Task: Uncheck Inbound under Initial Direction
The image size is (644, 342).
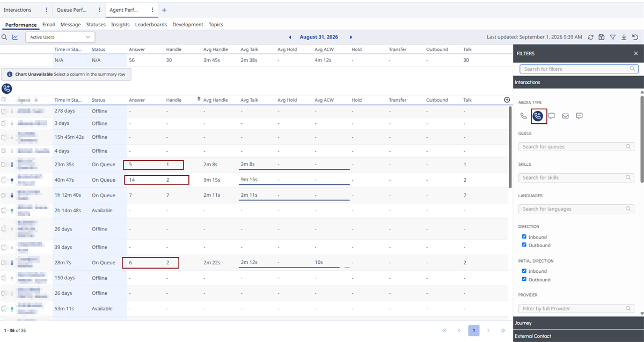Action: [524, 271]
